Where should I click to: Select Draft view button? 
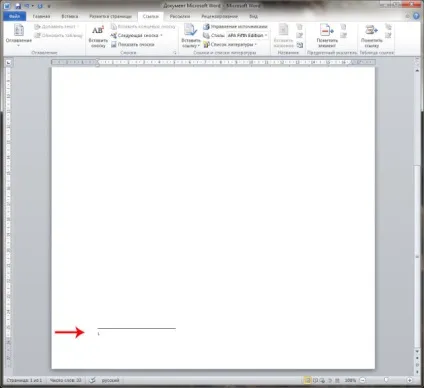coord(337,380)
